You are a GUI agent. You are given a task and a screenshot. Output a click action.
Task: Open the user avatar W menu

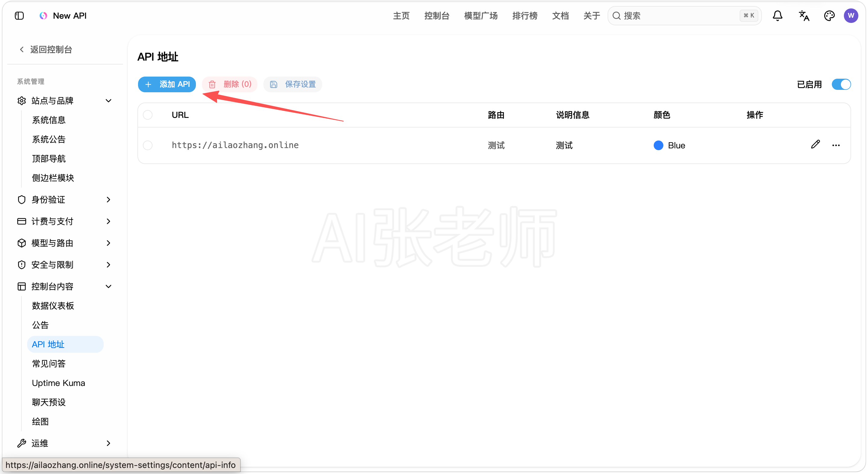click(851, 15)
